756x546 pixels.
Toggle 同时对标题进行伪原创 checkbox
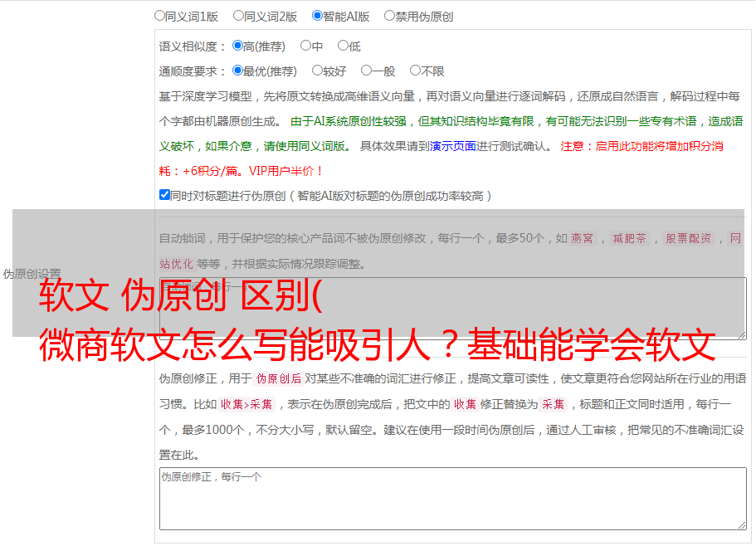(164, 195)
